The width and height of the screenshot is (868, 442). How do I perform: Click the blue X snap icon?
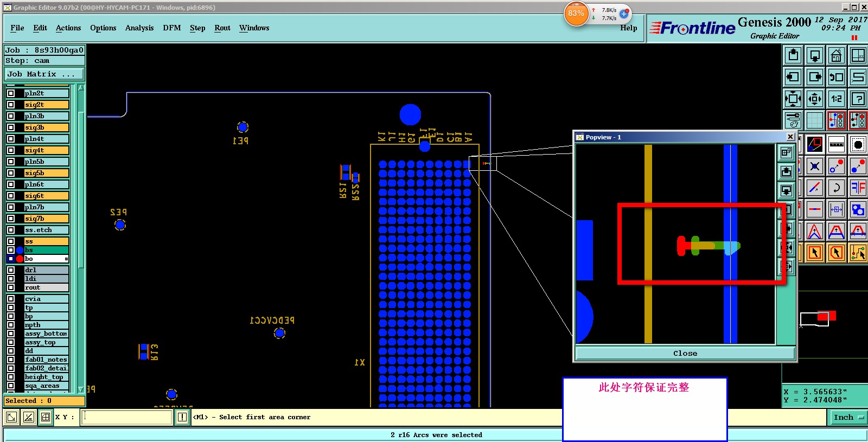click(815, 166)
